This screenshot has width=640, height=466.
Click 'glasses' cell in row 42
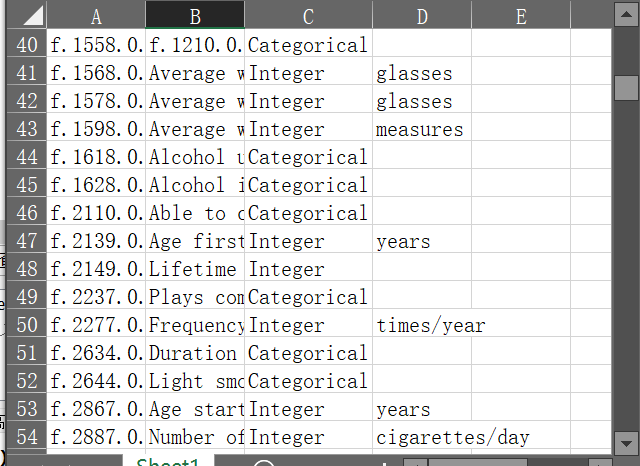pyautogui.click(x=422, y=101)
